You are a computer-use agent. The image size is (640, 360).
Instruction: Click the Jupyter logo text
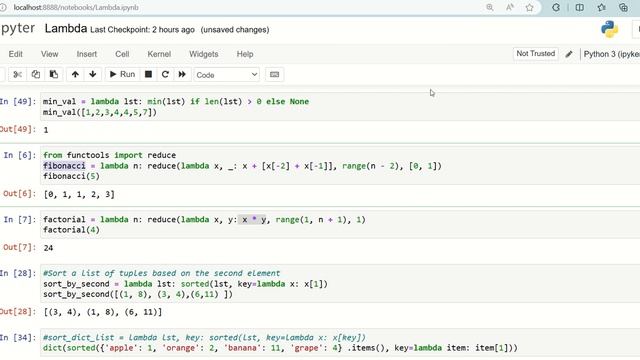(18, 29)
